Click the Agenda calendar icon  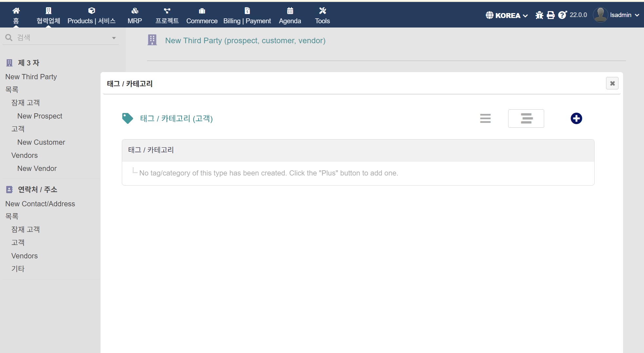(290, 11)
